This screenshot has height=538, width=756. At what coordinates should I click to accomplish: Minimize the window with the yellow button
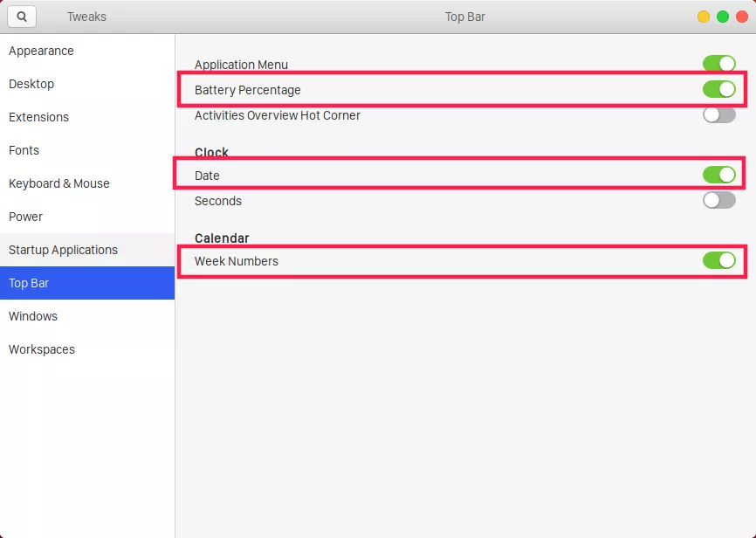704,17
